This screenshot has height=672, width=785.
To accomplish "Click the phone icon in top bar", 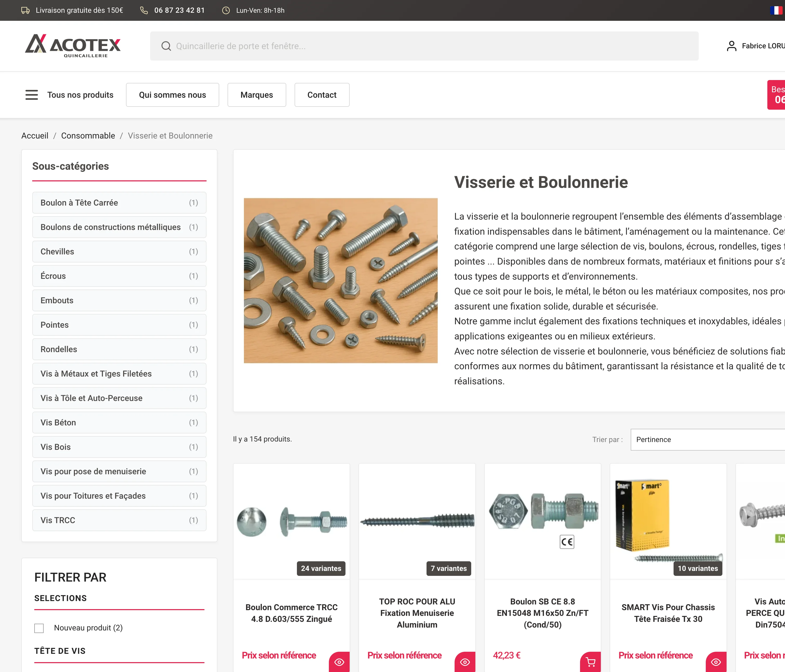I will tap(144, 10).
